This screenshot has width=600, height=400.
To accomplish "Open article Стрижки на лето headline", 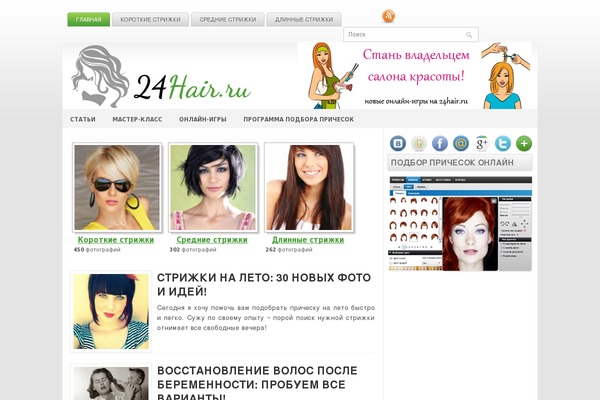I will coord(264,284).
